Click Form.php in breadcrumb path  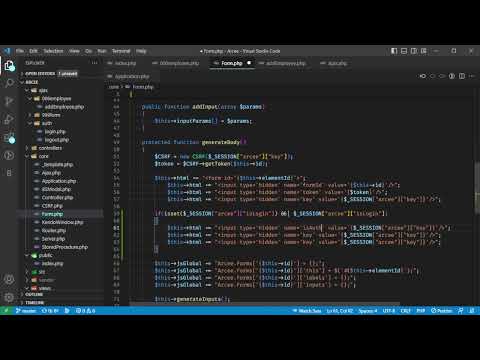pos(143,87)
